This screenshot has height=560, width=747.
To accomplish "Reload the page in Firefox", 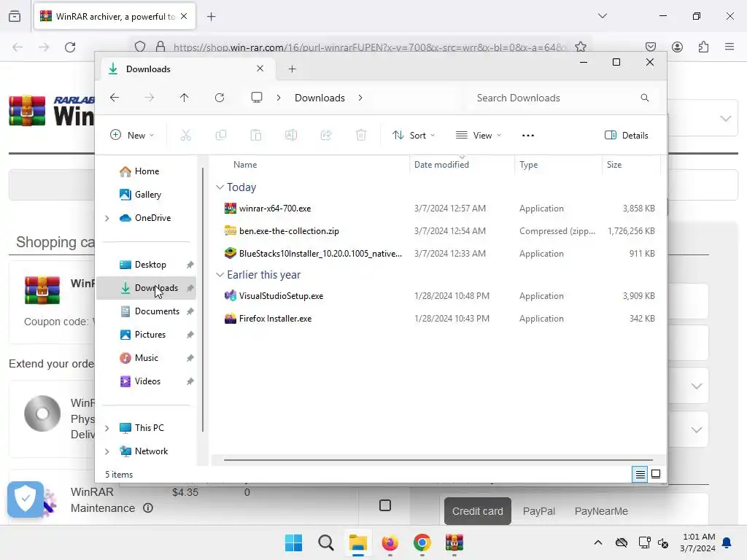I will [x=70, y=47].
